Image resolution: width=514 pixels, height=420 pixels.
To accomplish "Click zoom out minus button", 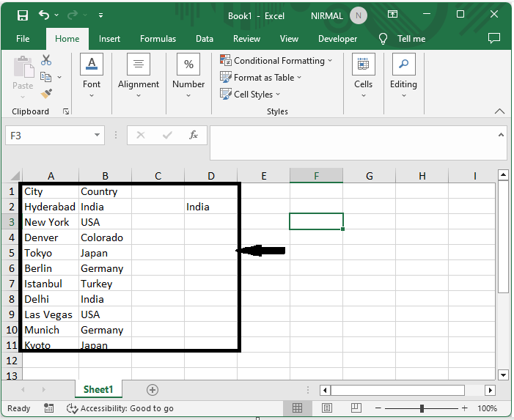I will coord(378,408).
